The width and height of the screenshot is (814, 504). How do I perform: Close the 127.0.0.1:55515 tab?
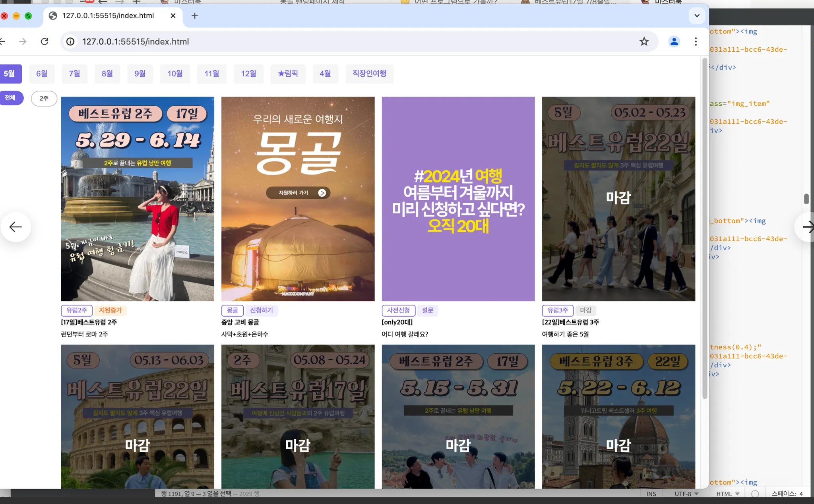[x=173, y=16]
